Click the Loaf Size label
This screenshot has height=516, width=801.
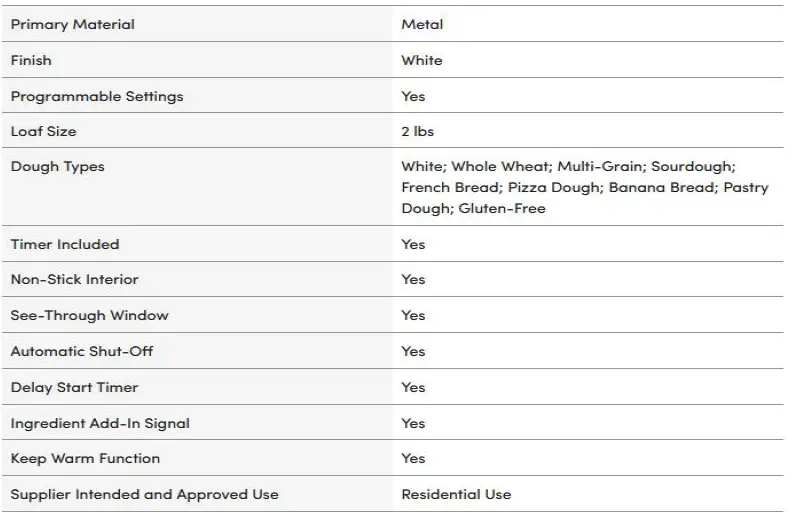(43, 131)
